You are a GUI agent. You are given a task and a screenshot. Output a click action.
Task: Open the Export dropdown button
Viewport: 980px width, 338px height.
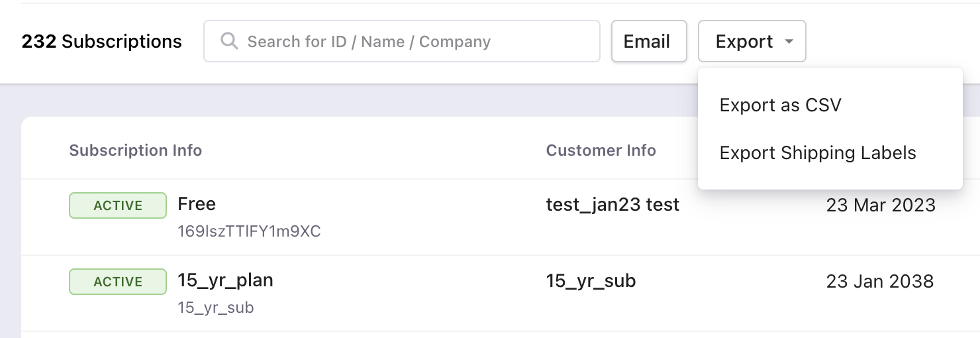coord(744,42)
